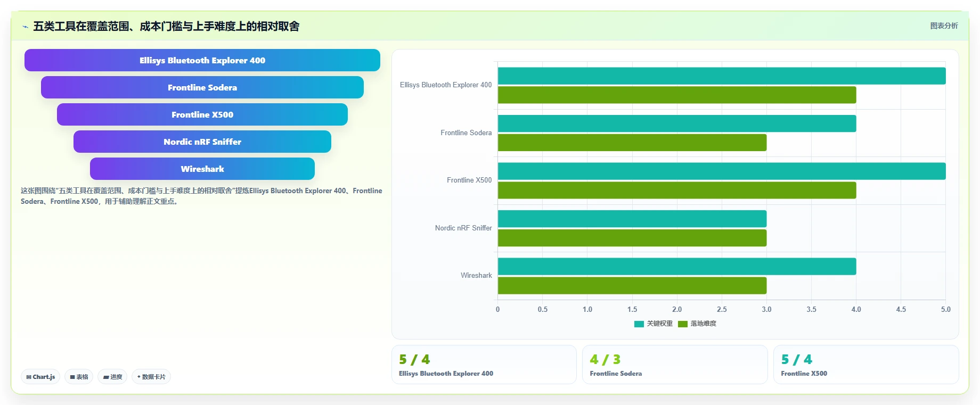Toggle the 落地难度 dataset via its legend label

pyautogui.click(x=703, y=324)
